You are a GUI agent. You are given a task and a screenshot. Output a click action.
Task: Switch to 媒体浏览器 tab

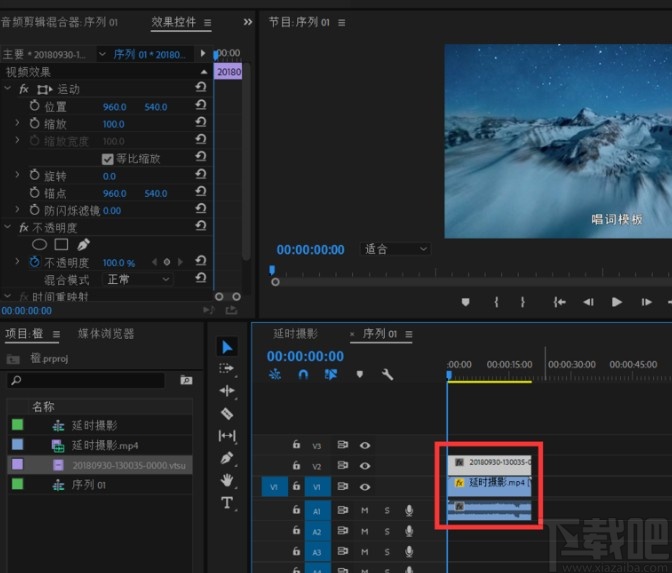(106, 333)
